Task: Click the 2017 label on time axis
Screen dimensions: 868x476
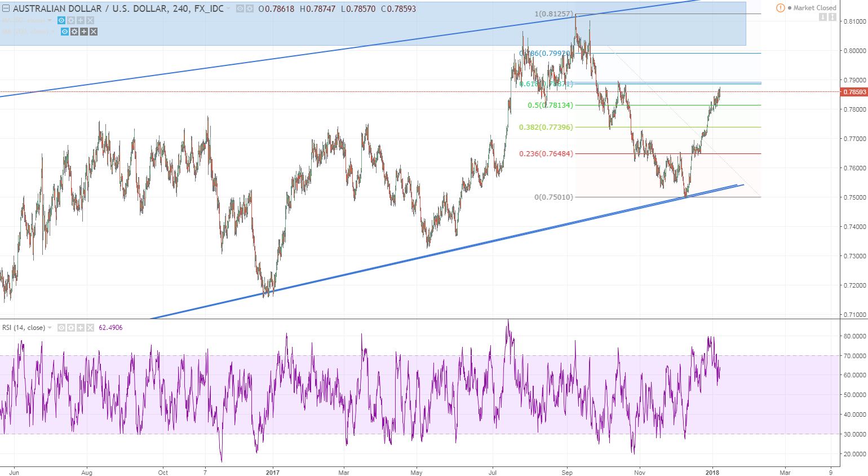Action: point(273,473)
